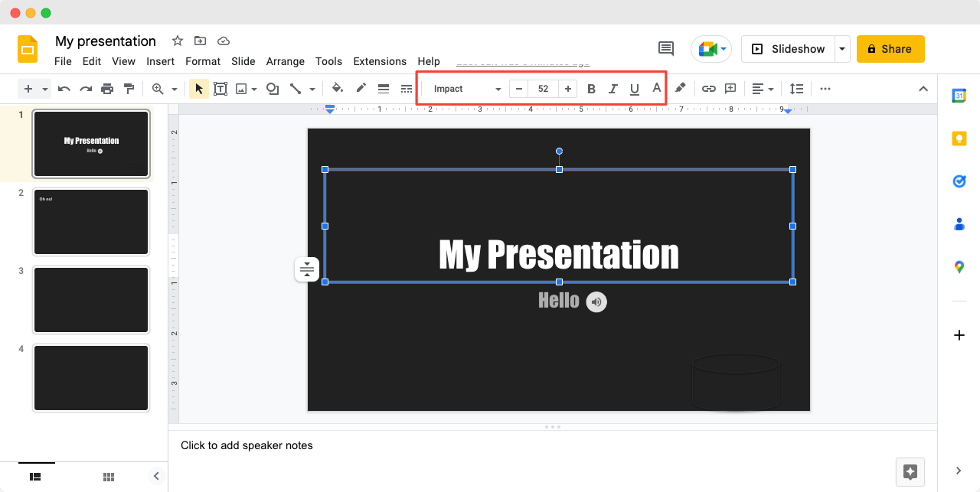Image resolution: width=980 pixels, height=492 pixels.
Task: Open the new slide layout dropdown arrow
Action: [x=44, y=89]
